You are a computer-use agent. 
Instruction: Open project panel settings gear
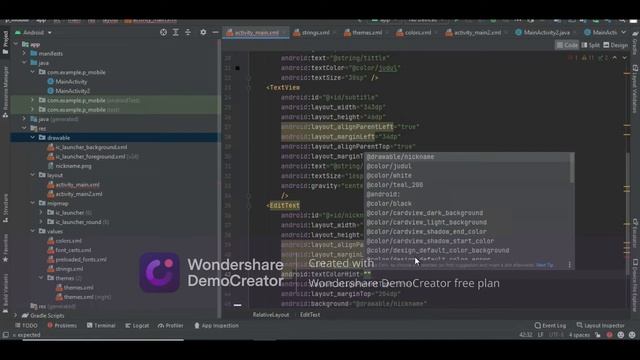click(x=203, y=32)
